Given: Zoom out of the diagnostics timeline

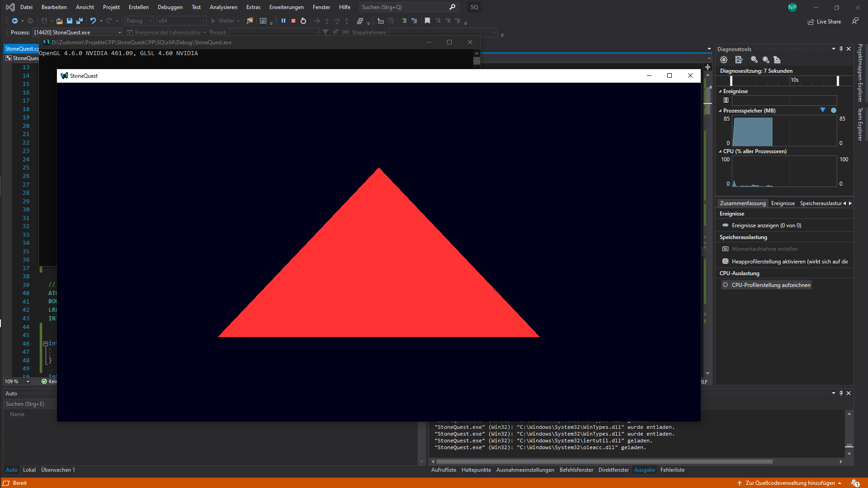Looking at the screenshot, I should point(766,60).
